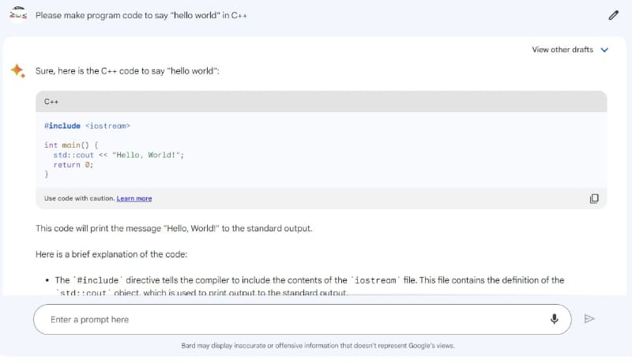Click the #include directive bullet point
Viewport: 632px width, 364px height.
click(x=308, y=280)
